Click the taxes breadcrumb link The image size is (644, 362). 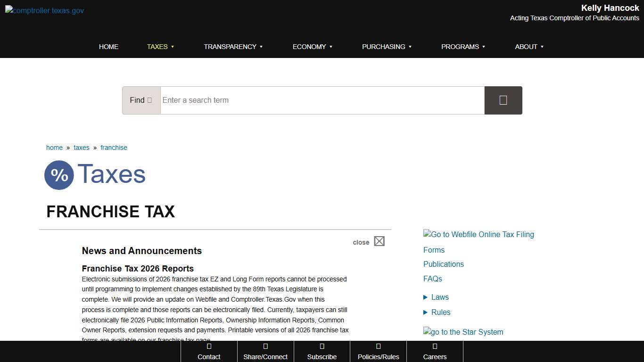pyautogui.click(x=81, y=148)
